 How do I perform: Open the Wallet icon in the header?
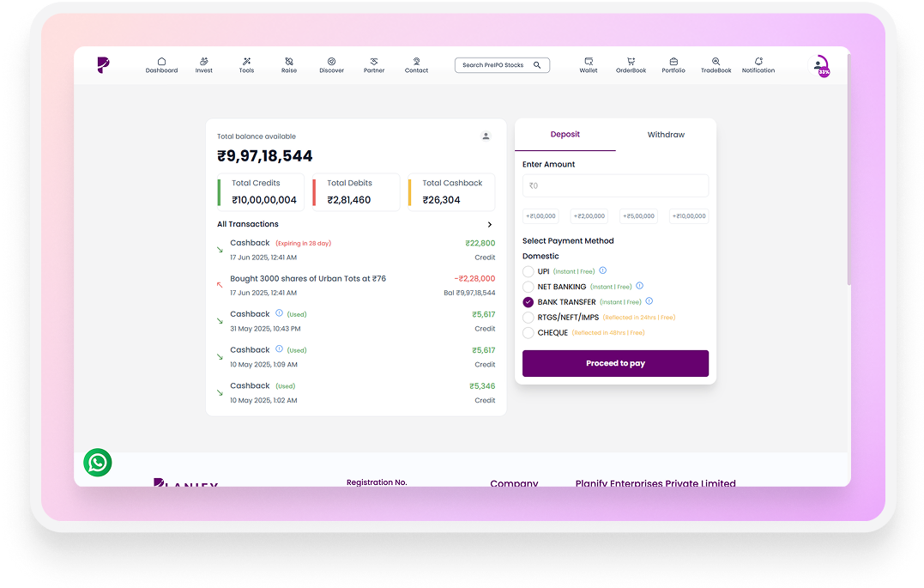click(x=589, y=61)
